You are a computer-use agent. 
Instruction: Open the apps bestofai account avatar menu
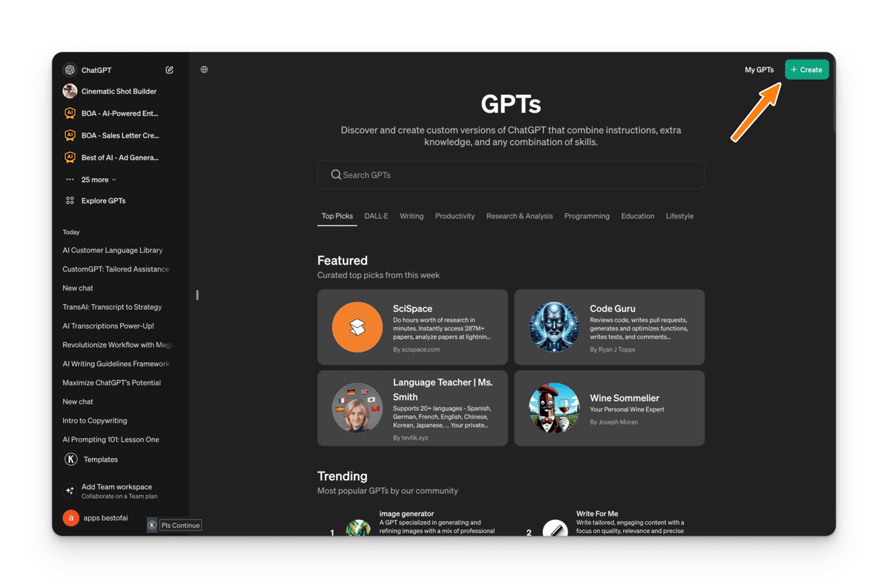[x=71, y=518]
